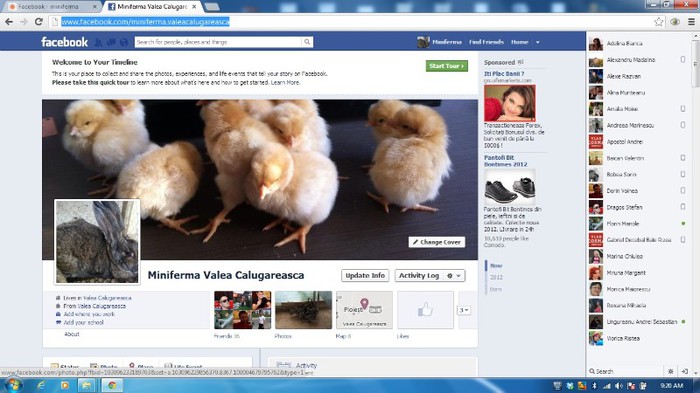Screen dimensions: 700x393
Task: Click the woman ad image
Action: point(510,103)
